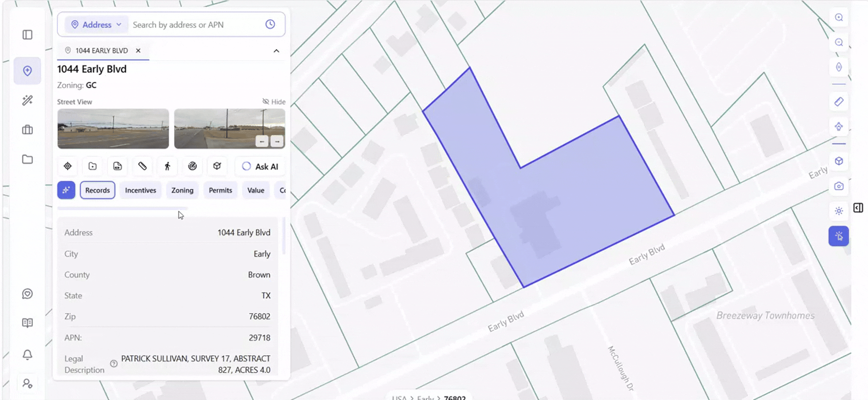Click the 76802 breadcrumb at map bottom
The width and height of the screenshot is (868, 400).
tap(455, 398)
